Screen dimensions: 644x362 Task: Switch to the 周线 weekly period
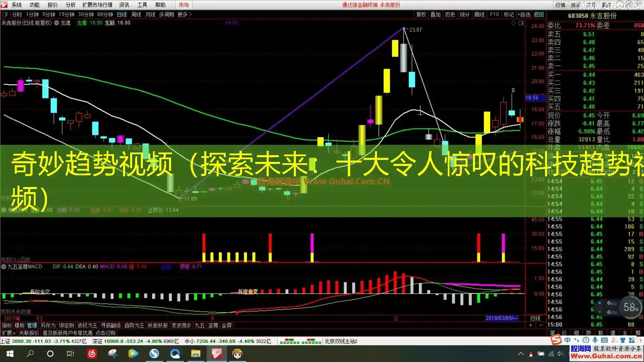136,14
